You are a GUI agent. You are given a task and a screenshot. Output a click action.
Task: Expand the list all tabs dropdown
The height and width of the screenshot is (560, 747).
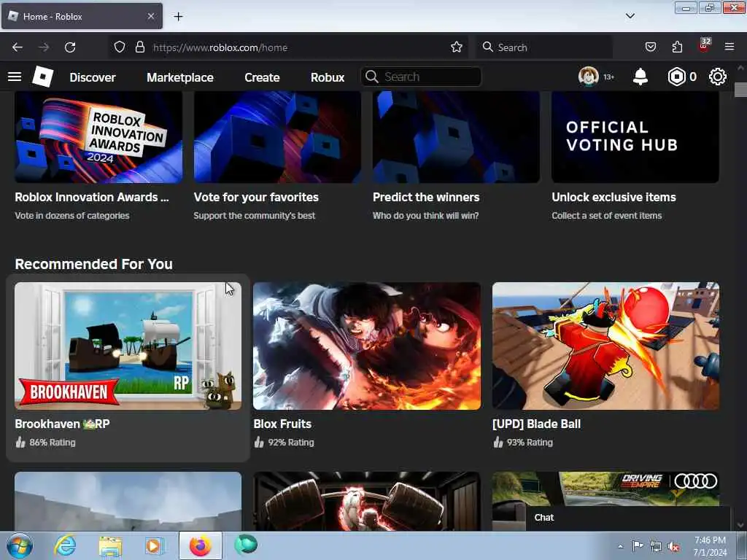[630, 16]
